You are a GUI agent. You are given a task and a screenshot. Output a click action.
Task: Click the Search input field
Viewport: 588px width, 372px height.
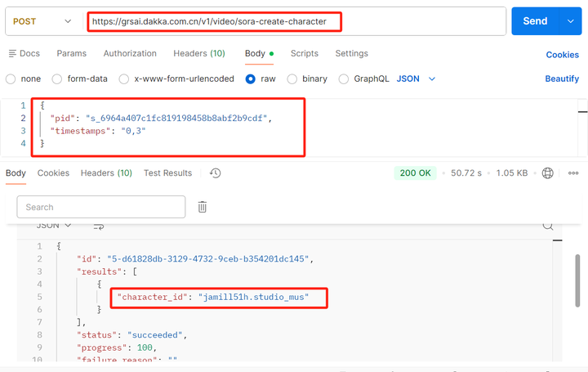coord(101,207)
